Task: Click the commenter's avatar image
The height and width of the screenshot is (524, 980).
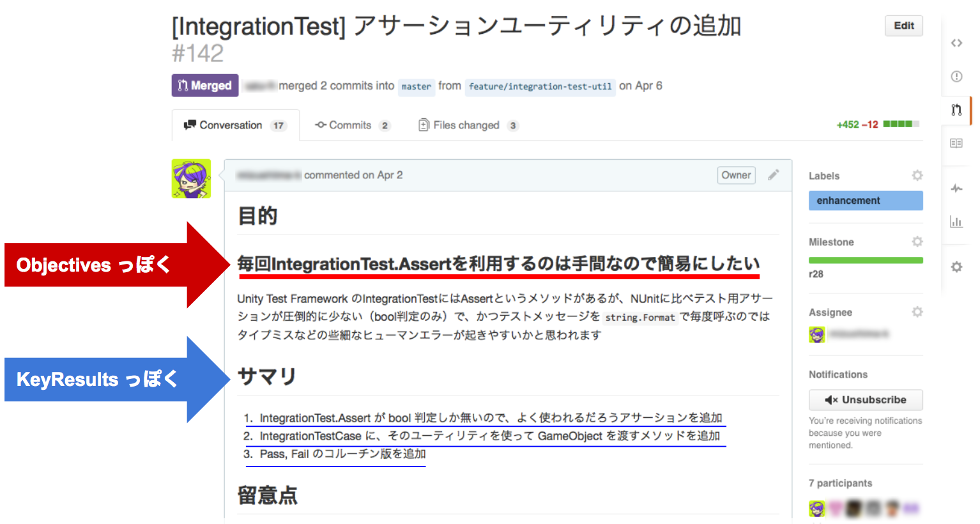Action: 191,179
